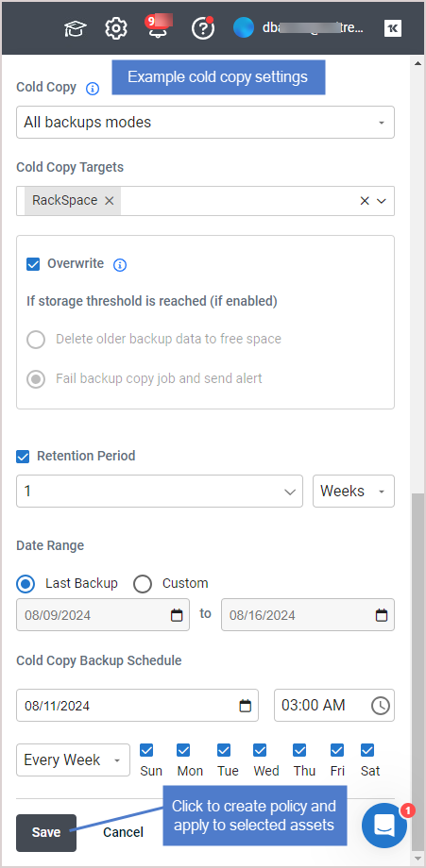The height and width of the screenshot is (868, 426).
Task: Remove the RackSpace target tag
Action: click(110, 201)
